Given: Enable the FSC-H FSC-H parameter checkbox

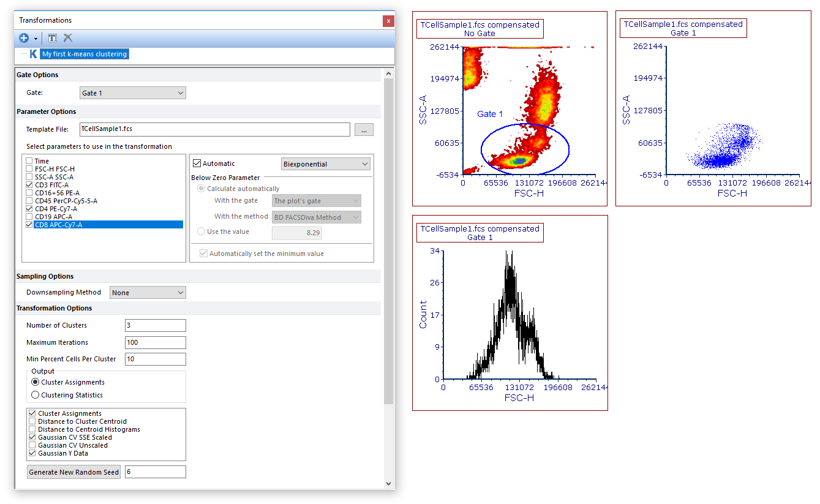Looking at the screenshot, I should coord(29,169).
